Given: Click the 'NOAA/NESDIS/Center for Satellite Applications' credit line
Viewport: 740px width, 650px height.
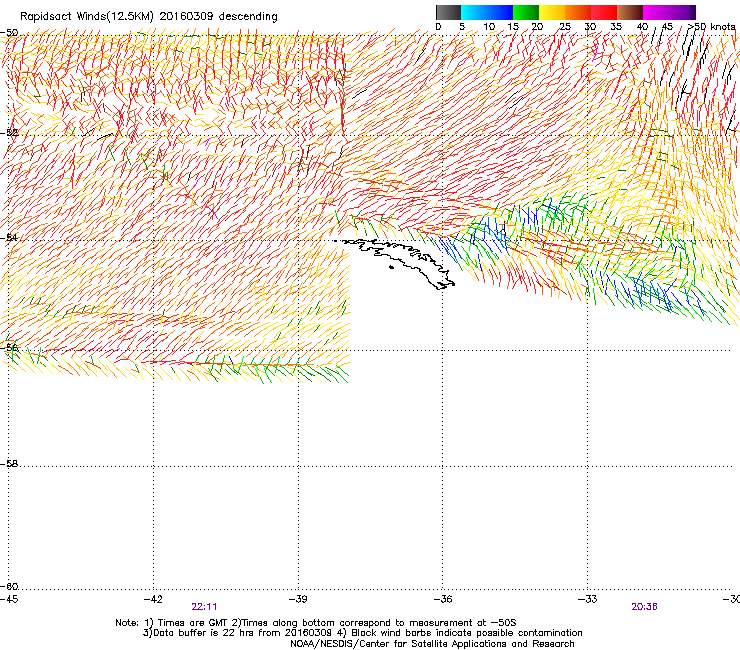Looking at the screenshot, I should [432, 643].
